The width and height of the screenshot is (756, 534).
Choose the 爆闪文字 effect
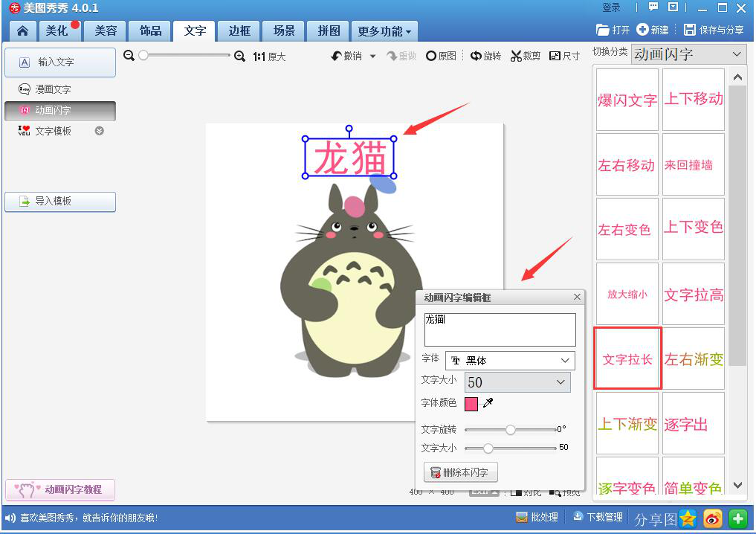[627, 100]
